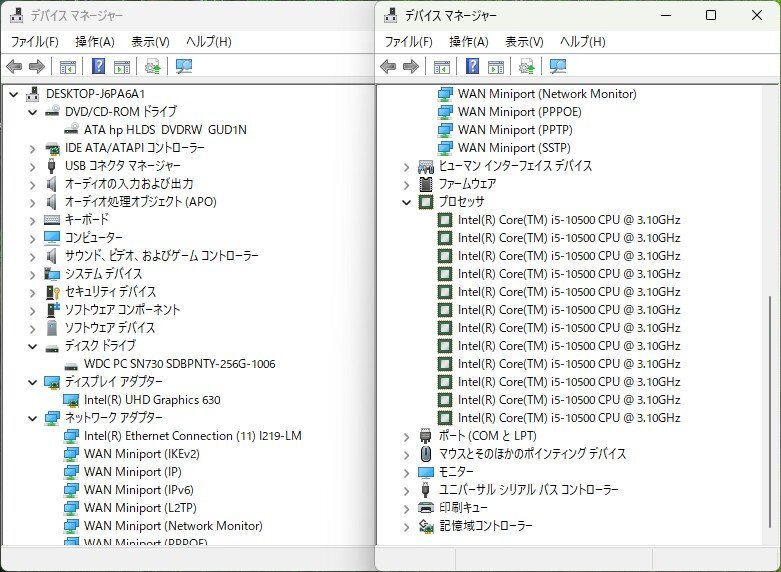Select ソフトウェア デバイス category
This screenshot has height=572, width=781.
pyautogui.click(x=110, y=327)
